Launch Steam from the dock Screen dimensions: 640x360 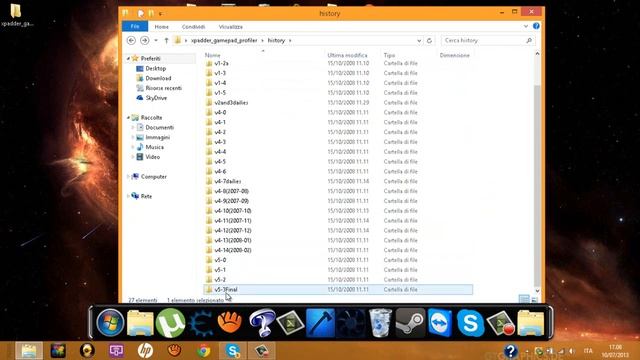pyautogui.click(x=410, y=323)
